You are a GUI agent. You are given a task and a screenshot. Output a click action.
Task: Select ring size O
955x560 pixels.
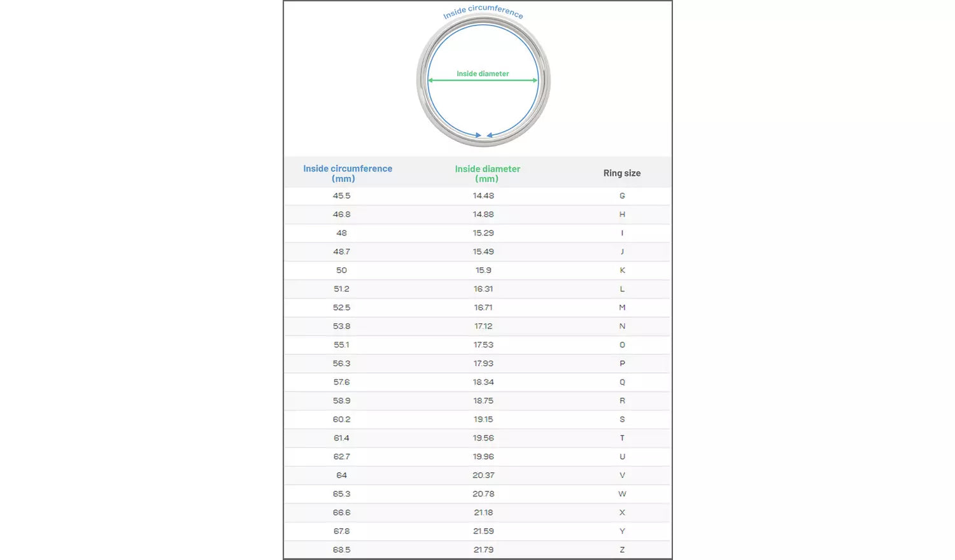622,345
